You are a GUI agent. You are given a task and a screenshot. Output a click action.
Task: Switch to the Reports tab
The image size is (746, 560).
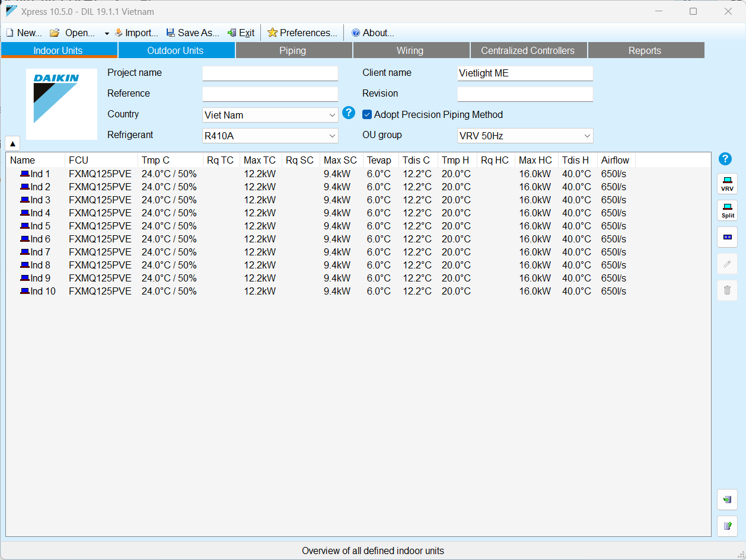click(645, 50)
